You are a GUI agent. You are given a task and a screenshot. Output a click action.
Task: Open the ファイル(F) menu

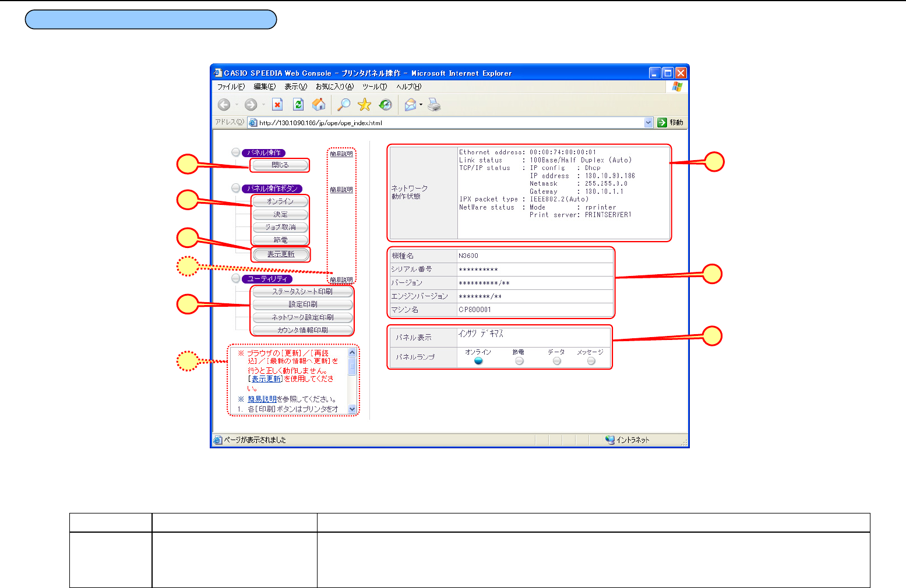click(231, 87)
